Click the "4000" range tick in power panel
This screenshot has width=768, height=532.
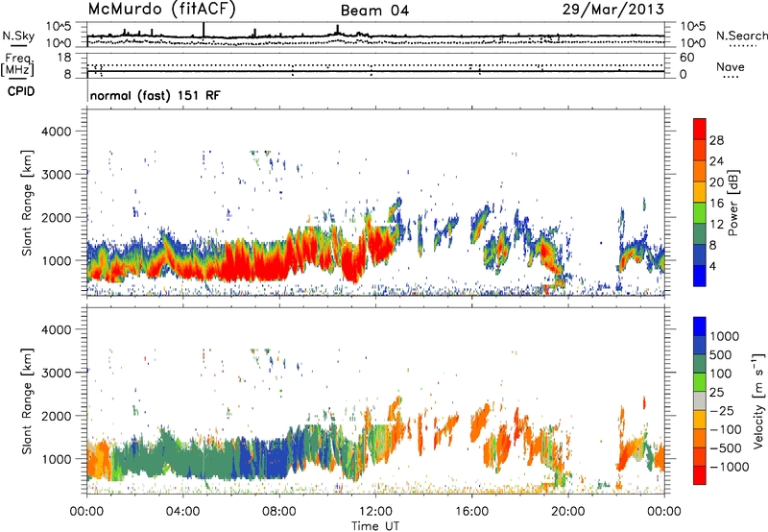[56, 132]
